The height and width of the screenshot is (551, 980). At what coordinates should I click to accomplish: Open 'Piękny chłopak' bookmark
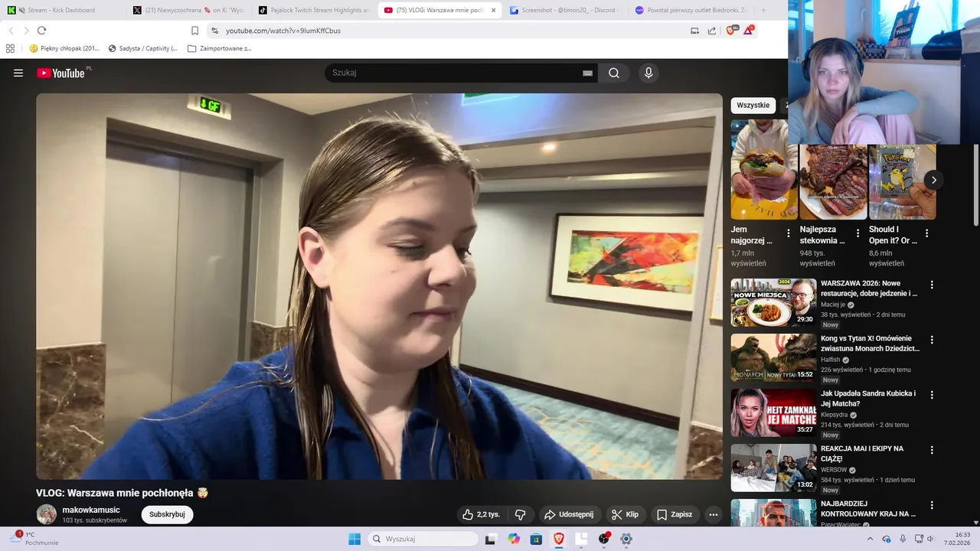coord(64,48)
